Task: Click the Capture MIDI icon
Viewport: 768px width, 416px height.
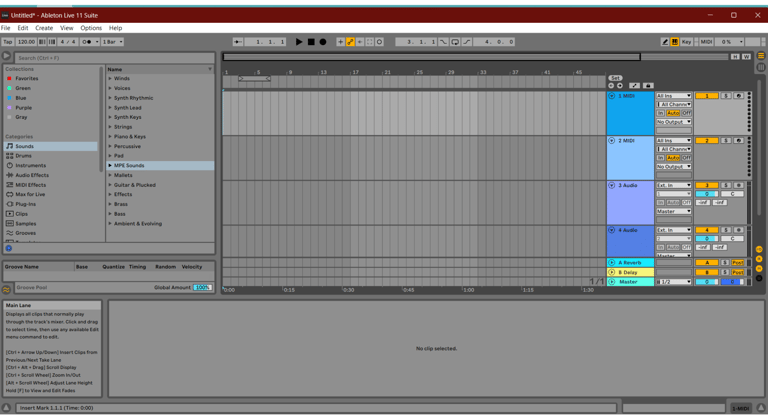Action: [370, 42]
